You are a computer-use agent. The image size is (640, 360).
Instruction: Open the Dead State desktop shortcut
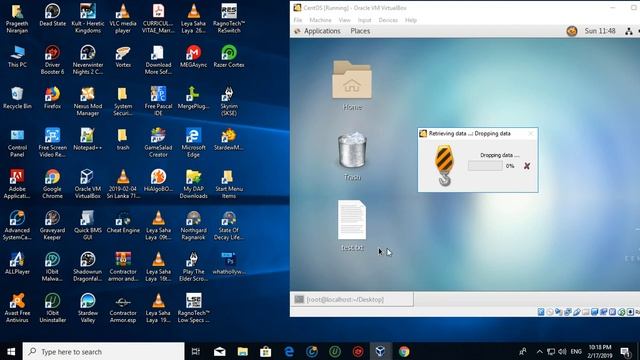[52, 16]
